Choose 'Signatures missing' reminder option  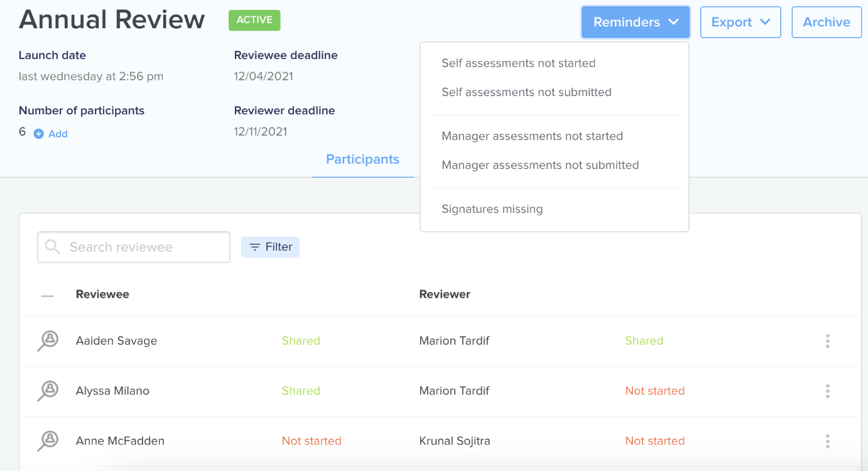492,209
